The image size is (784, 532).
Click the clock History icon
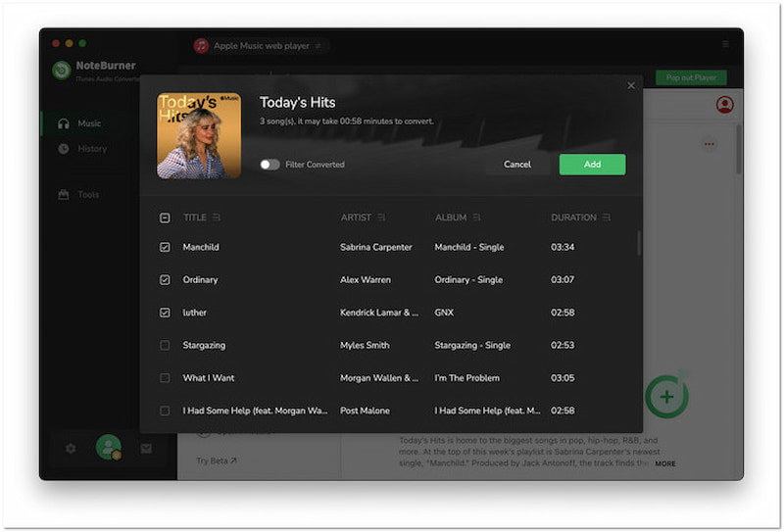64,149
